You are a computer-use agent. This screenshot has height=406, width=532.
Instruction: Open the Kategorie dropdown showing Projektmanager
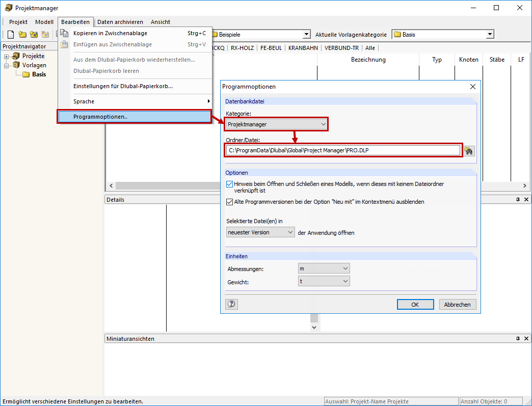pos(324,124)
